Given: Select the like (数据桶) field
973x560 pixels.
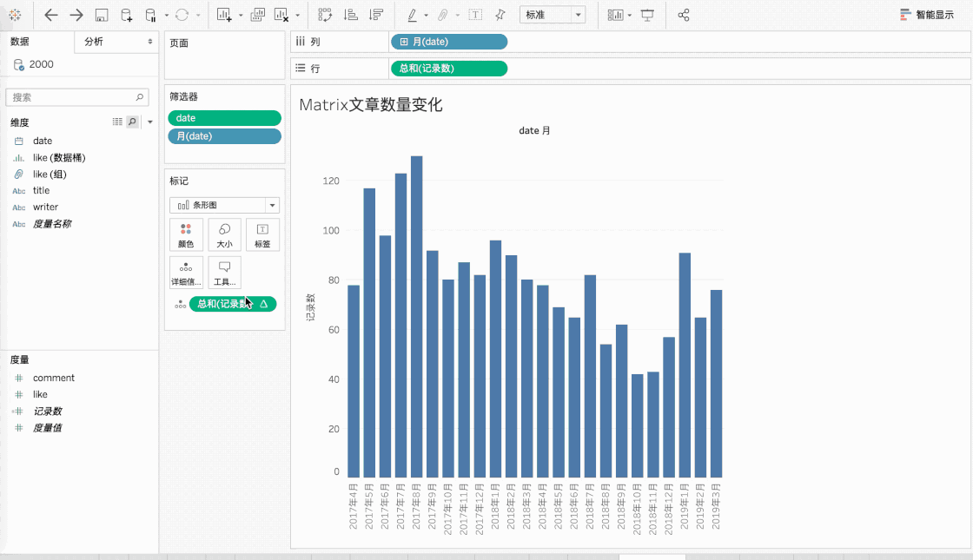Looking at the screenshot, I should click(59, 157).
